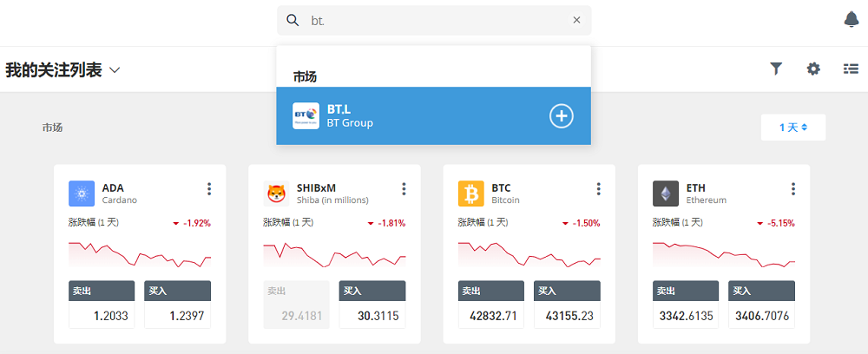Open watchlist settings gear
The image size is (868, 354).
click(x=812, y=69)
